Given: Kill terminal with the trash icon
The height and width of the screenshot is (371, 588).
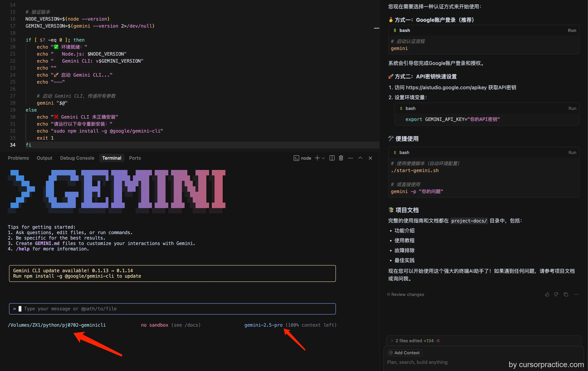Looking at the screenshot, I should [341, 158].
